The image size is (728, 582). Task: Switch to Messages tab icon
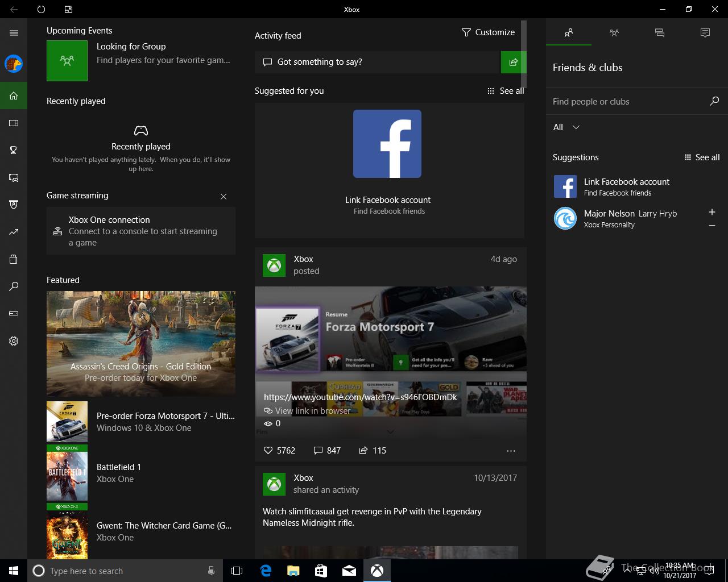pyautogui.click(x=660, y=33)
